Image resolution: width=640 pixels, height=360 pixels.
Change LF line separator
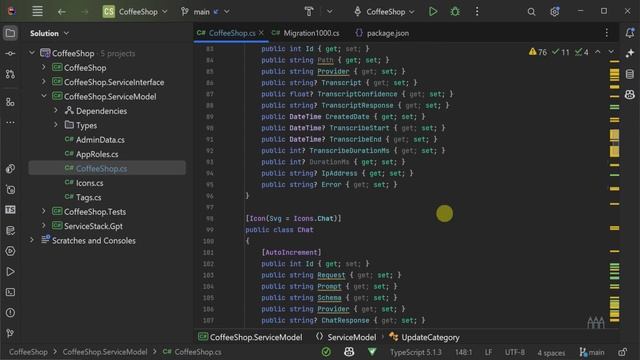point(488,352)
